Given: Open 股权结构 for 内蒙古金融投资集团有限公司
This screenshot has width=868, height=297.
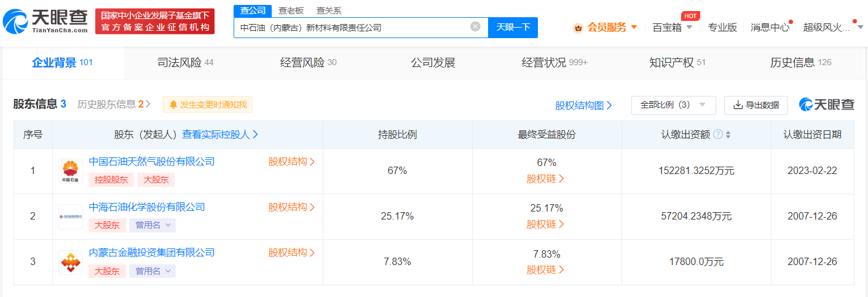Looking at the screenshot, I should coord(291,253).
